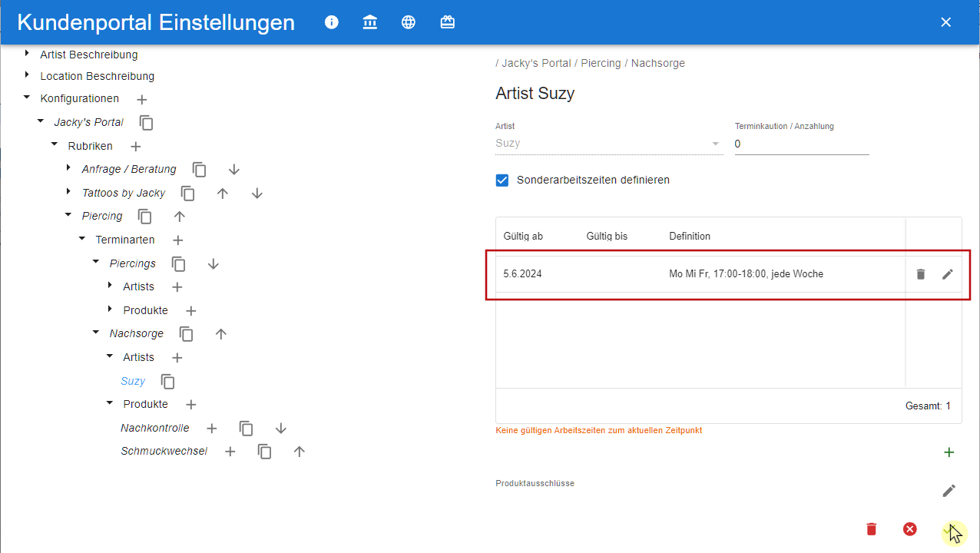Screen dimensions: 980x553
Task: Open the info icon in header
Action: [x=332, y=22]
